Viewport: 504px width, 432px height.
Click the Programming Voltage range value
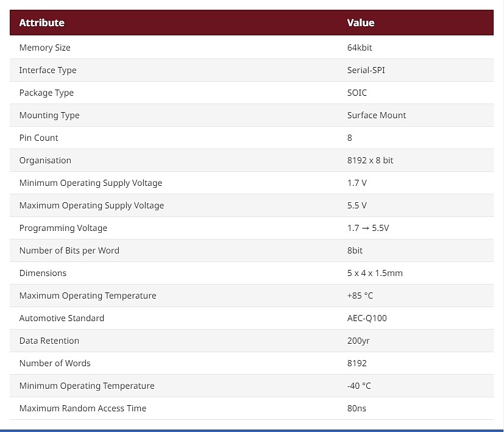click(368, 228)
